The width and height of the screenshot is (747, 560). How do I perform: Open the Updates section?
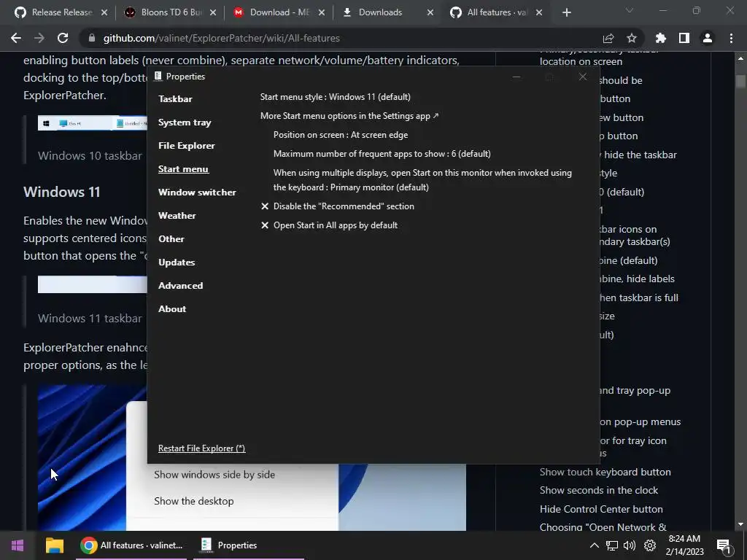click(x=177, y=262)
